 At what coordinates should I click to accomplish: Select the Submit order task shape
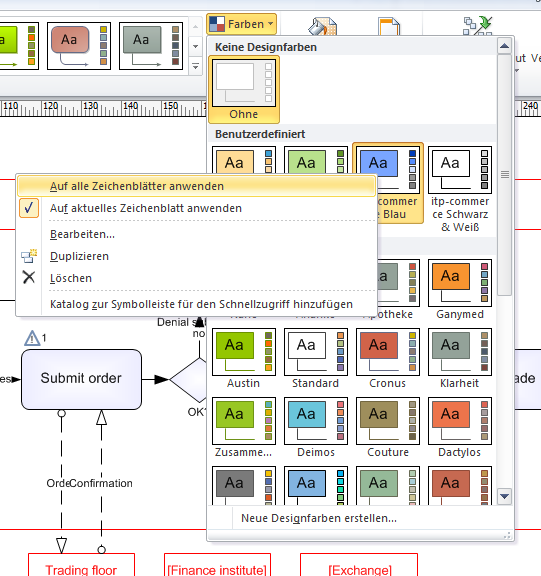[x=81, y=379]
